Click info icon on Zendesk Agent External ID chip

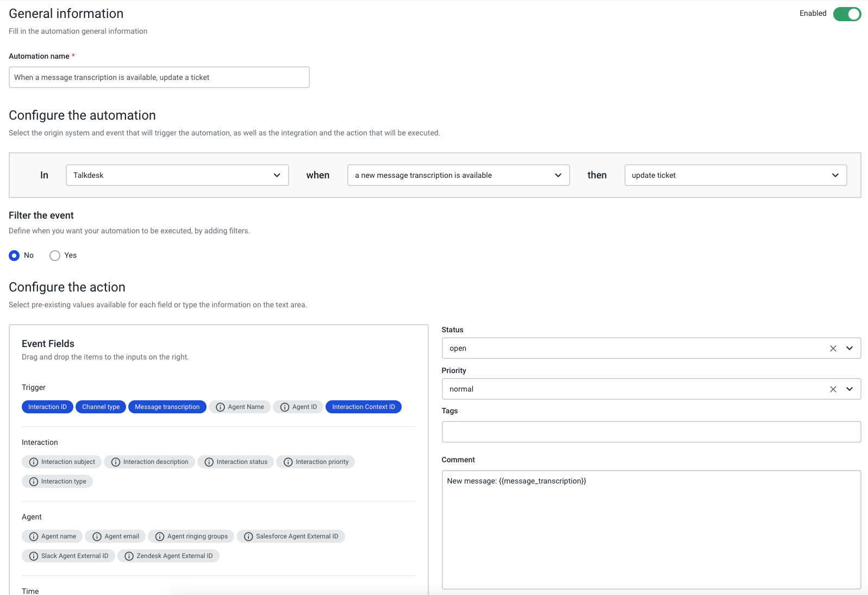pyautogui.click(x=129, y=556)
